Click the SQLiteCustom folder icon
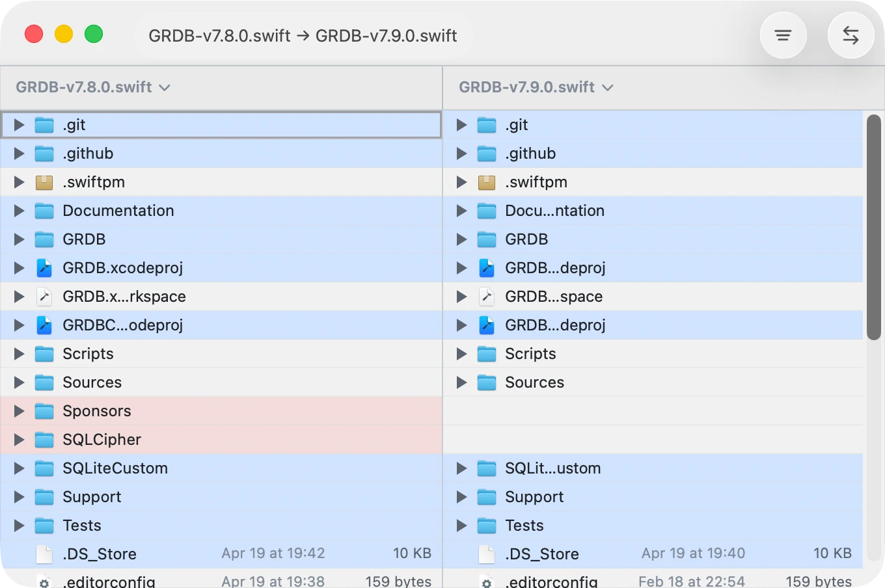Image resolution: width=885 pixels, height=588 pixels. (44, 468)
